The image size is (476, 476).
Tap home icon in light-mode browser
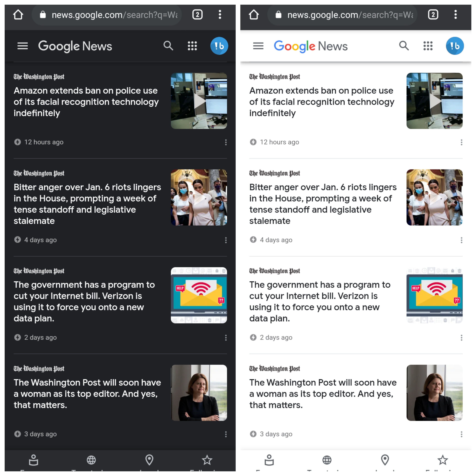click(254, 15)
